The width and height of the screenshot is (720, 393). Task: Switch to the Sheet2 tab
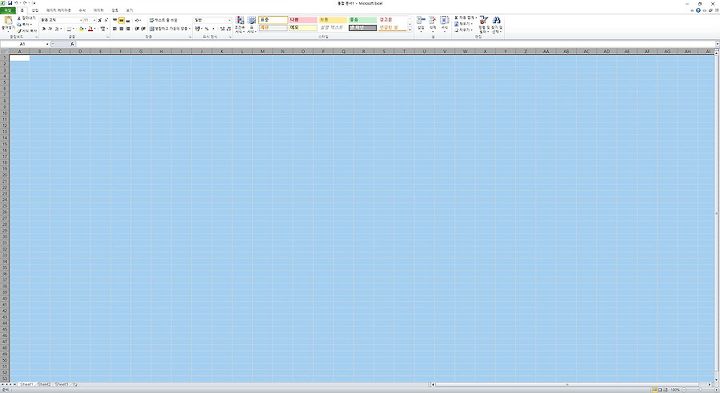point(44,384)
